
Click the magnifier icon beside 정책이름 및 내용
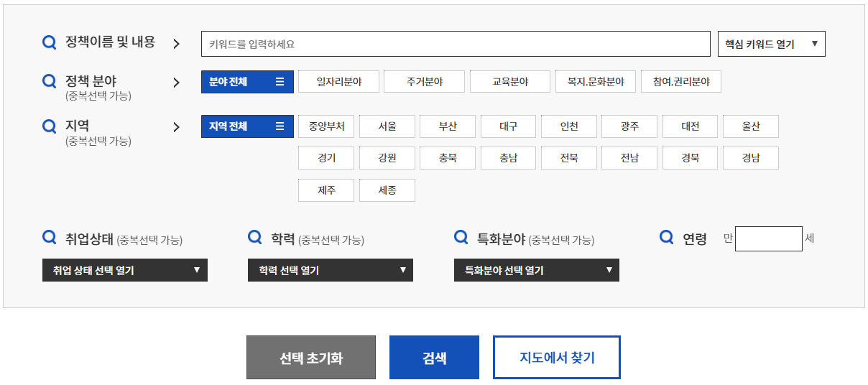50,43
